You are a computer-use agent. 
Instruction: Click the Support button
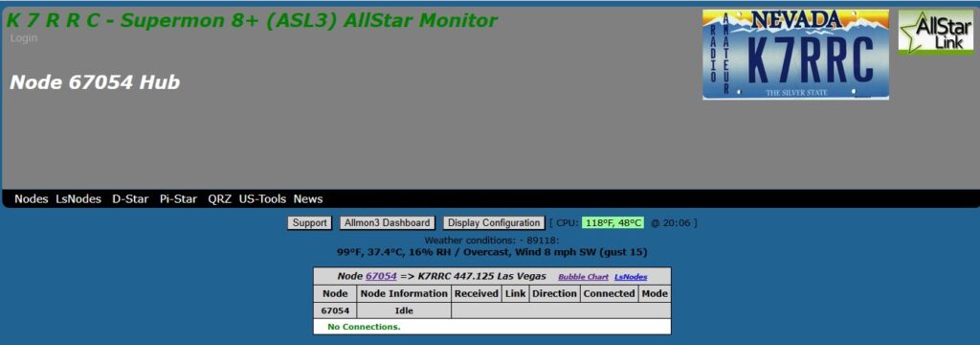310,223
